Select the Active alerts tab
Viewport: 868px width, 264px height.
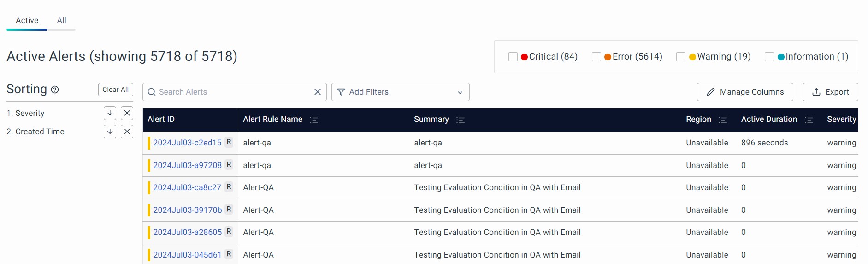pos(27,20)
